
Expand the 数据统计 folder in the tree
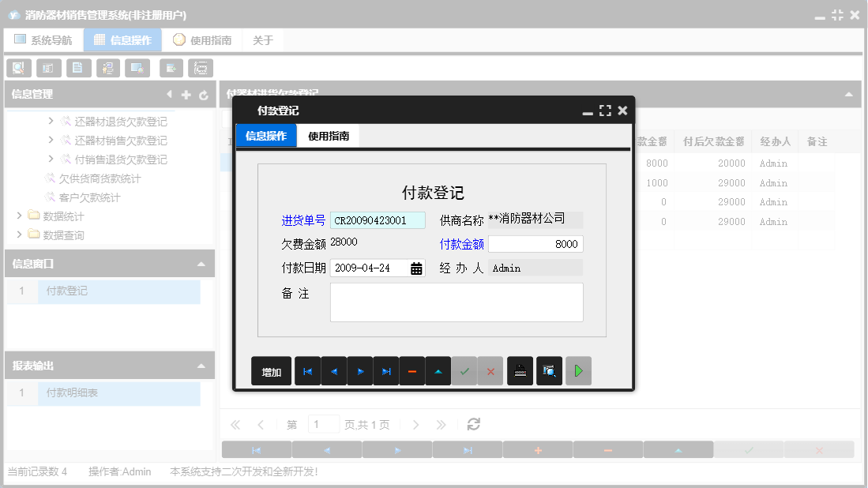pos(19,216)
